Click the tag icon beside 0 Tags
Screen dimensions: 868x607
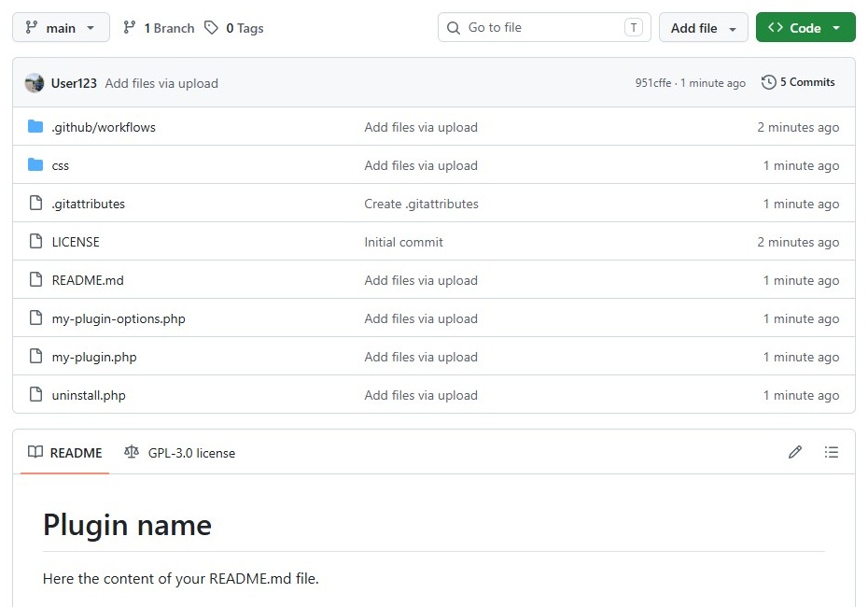(211, 27)
